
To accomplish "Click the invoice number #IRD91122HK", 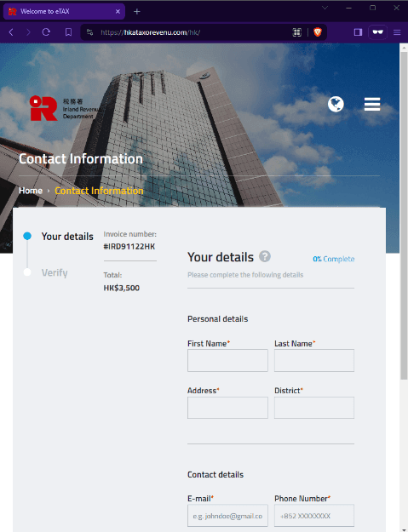I will (x=129, y=247).
